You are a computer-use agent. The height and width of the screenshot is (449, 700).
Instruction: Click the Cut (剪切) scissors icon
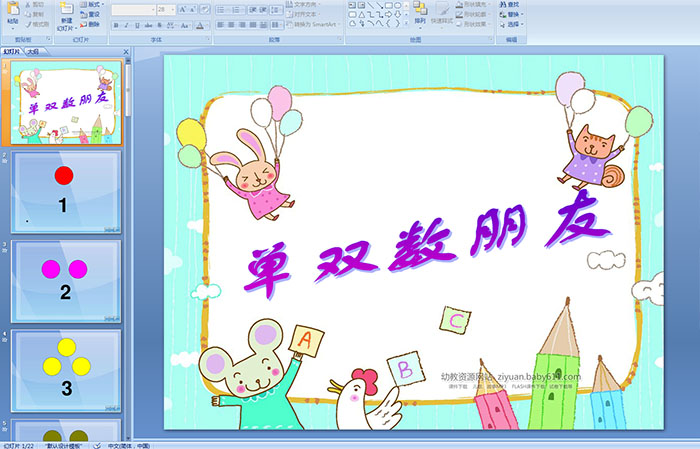[x=28, y=4]
